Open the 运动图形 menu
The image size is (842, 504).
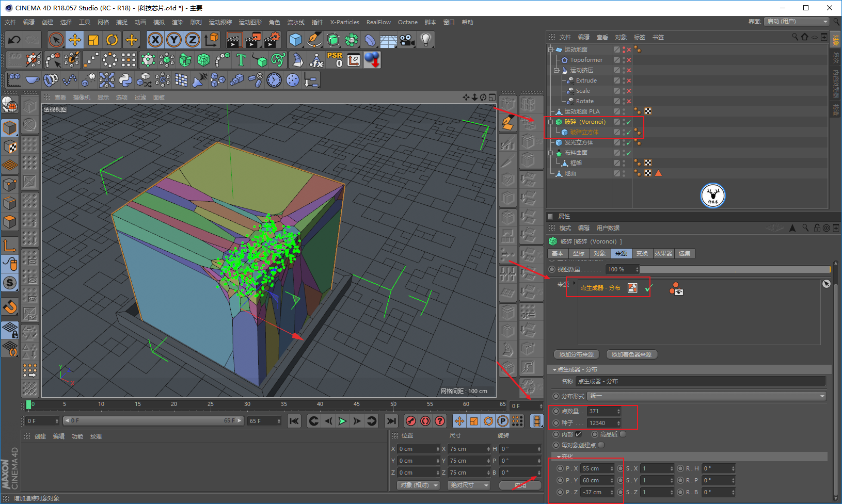point(250,22)
